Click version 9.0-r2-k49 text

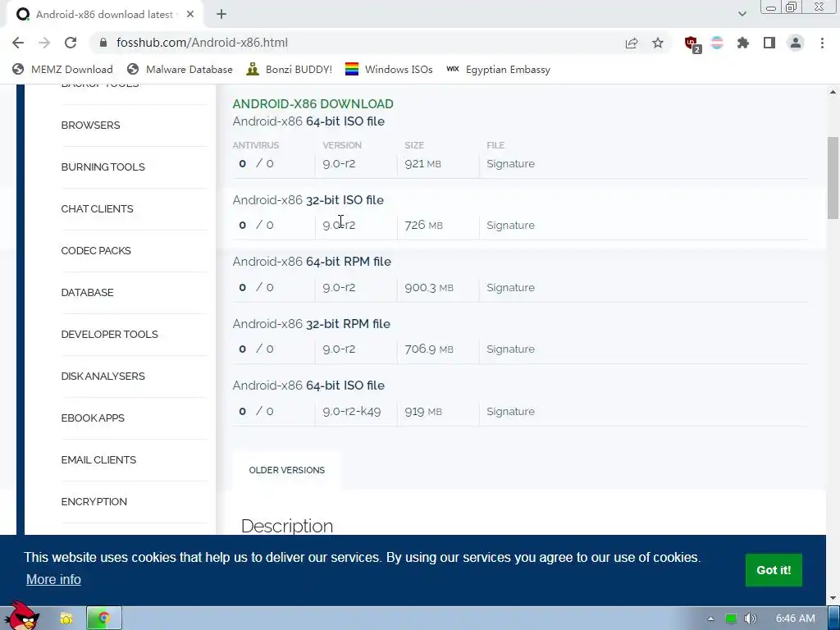[351, 412]
